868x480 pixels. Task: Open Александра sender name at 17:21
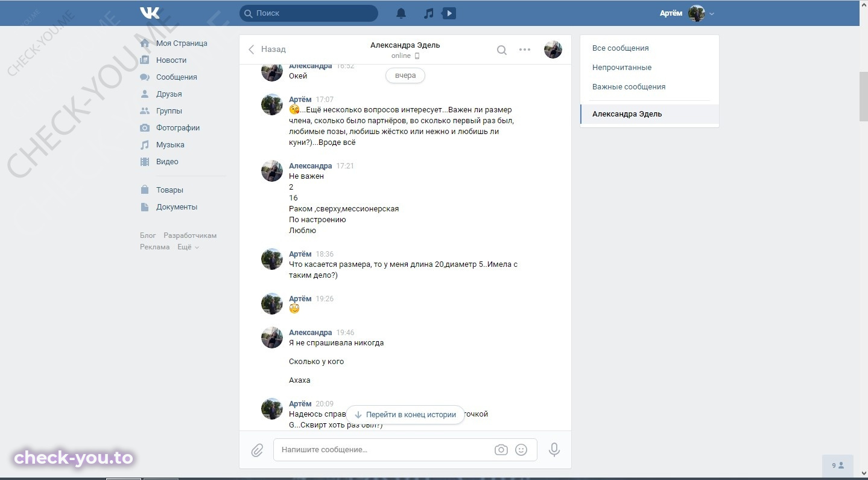(311, 166)
